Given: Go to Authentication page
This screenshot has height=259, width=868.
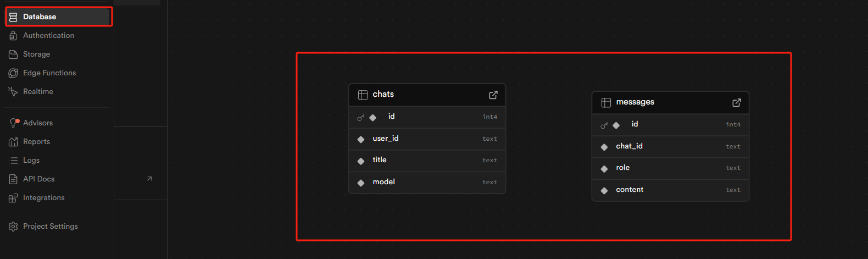Looking at the screenshot, I should click(x=48, y=36).
